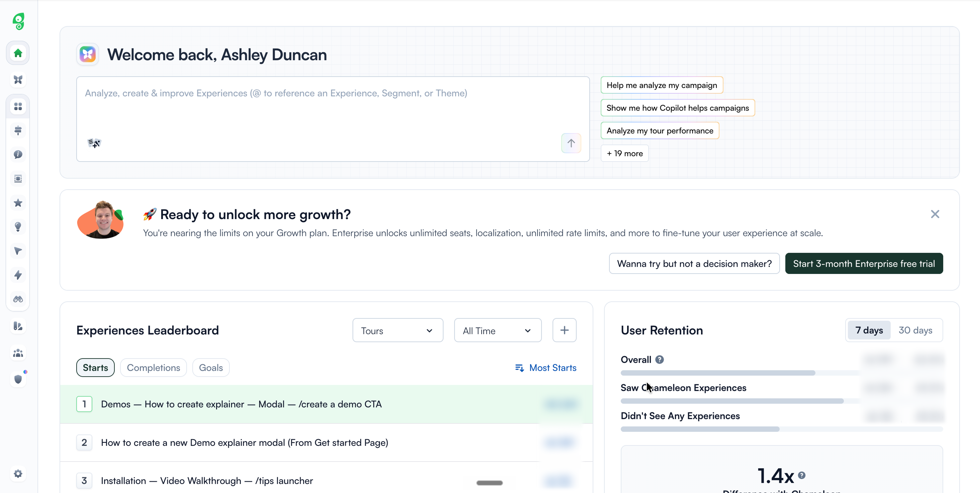Image resolution: width=980 pixels, height=493 pixels.
Task: Open the cursor-arrow icon in the sidebar
Action: point(18,251)
